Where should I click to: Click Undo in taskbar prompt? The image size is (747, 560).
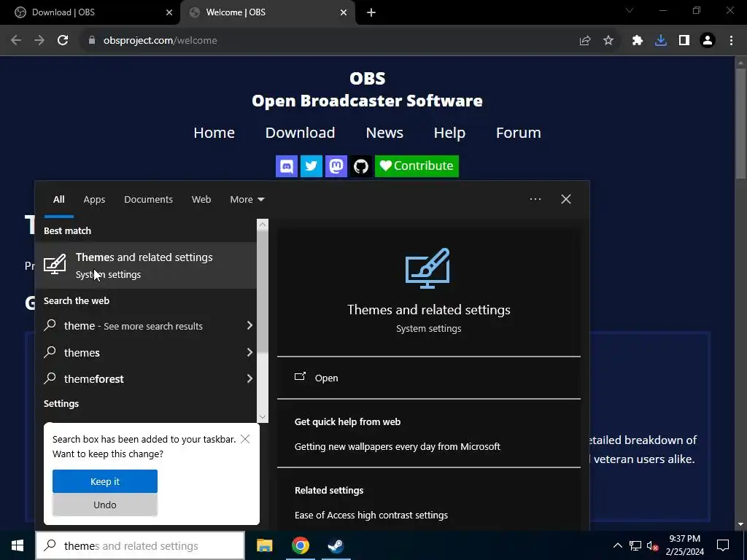[x=105, y=505]
